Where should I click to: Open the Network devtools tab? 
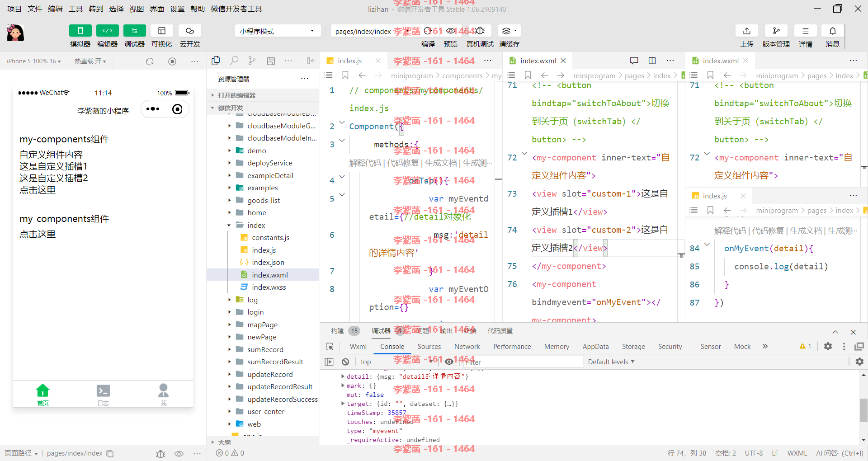(467, 347)
